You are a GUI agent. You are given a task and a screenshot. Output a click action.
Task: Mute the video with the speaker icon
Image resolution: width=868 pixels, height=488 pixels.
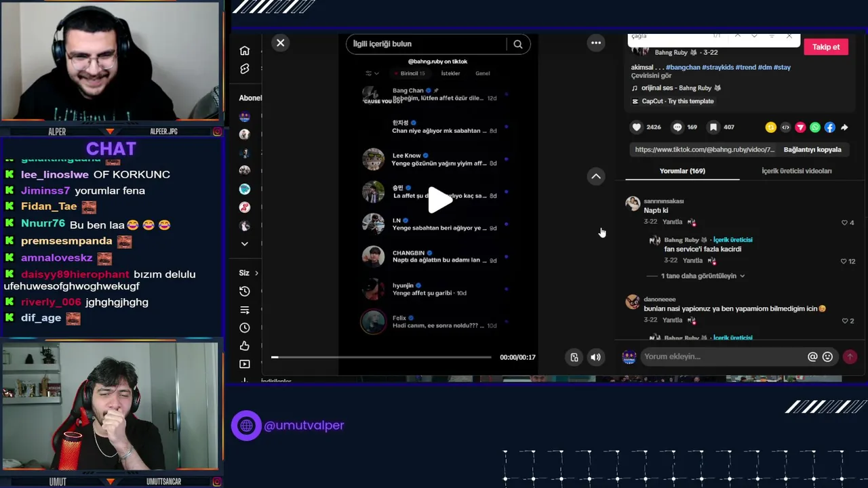595,357
